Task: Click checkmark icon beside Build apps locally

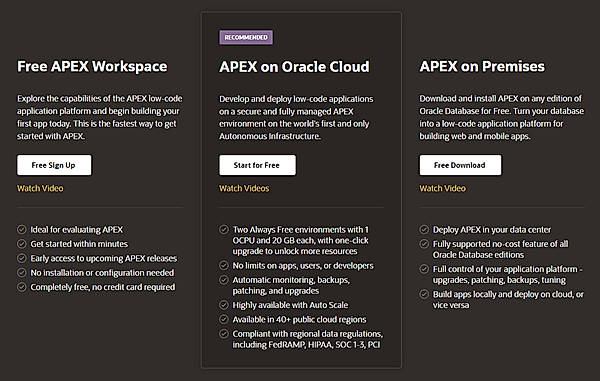Action: coord(424,294)
